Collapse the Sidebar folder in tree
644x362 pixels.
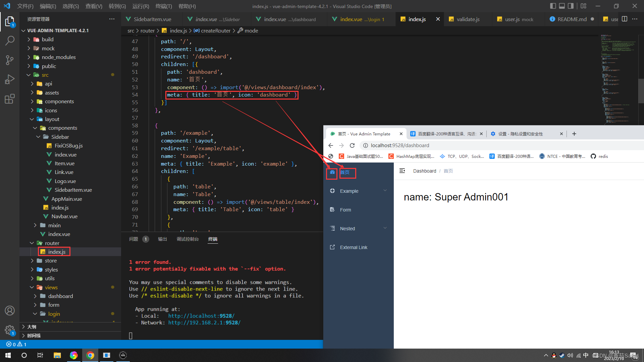[x=38, y=137]
